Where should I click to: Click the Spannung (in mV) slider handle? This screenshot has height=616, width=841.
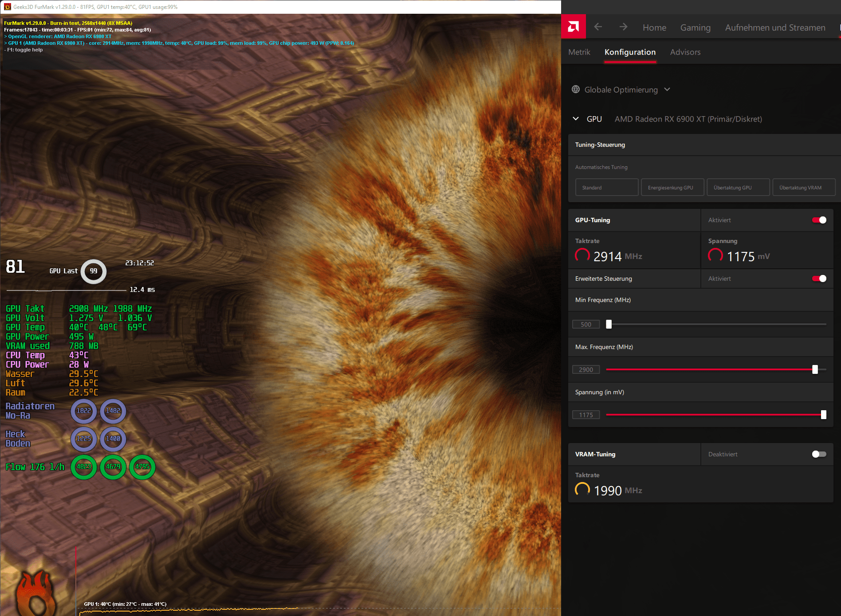pos(824,415)
